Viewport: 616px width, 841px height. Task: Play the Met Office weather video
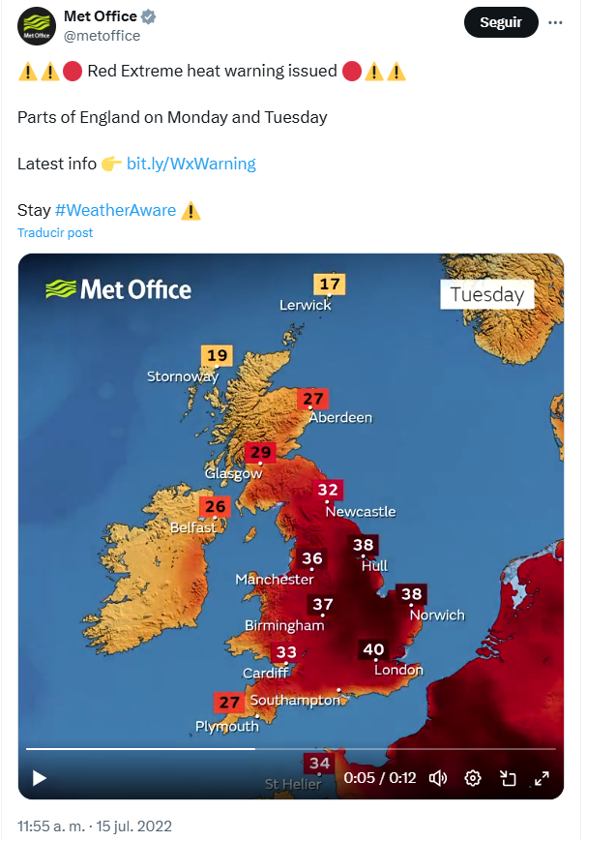point(39,778)
